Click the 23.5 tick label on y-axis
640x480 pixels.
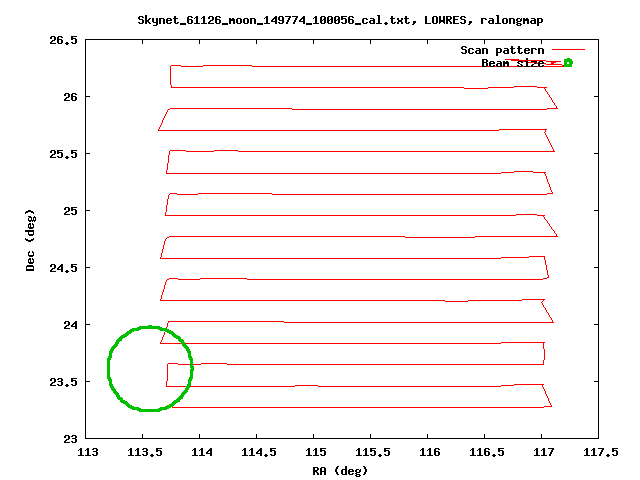point(64,382)
